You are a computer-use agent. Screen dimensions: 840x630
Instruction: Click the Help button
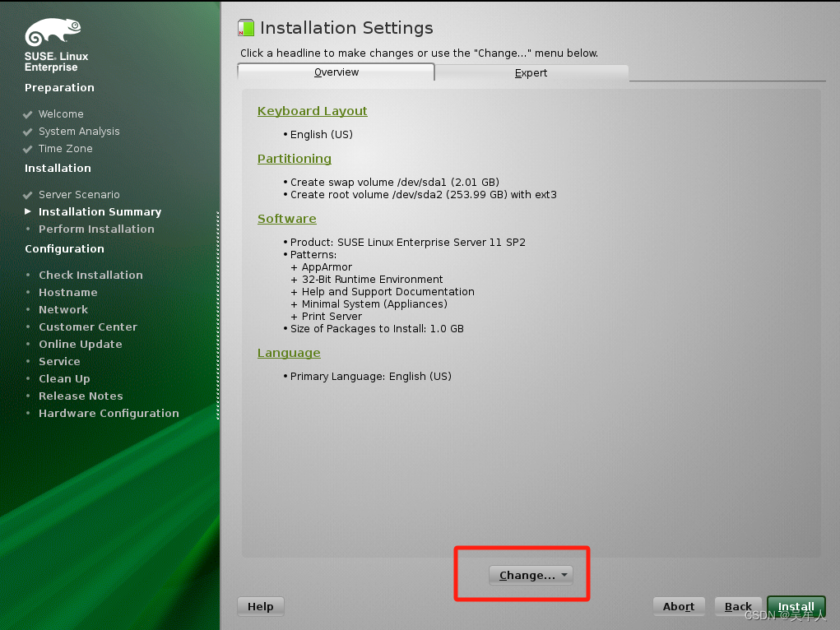click(260, 606)
